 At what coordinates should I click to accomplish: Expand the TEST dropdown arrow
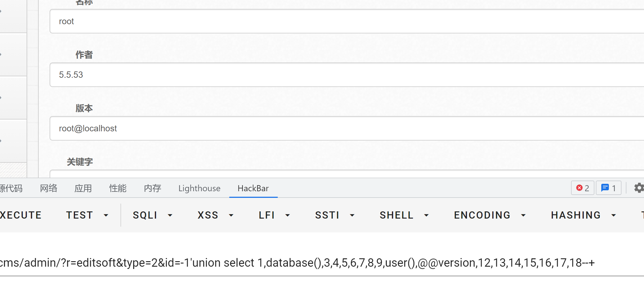(106, 215)
